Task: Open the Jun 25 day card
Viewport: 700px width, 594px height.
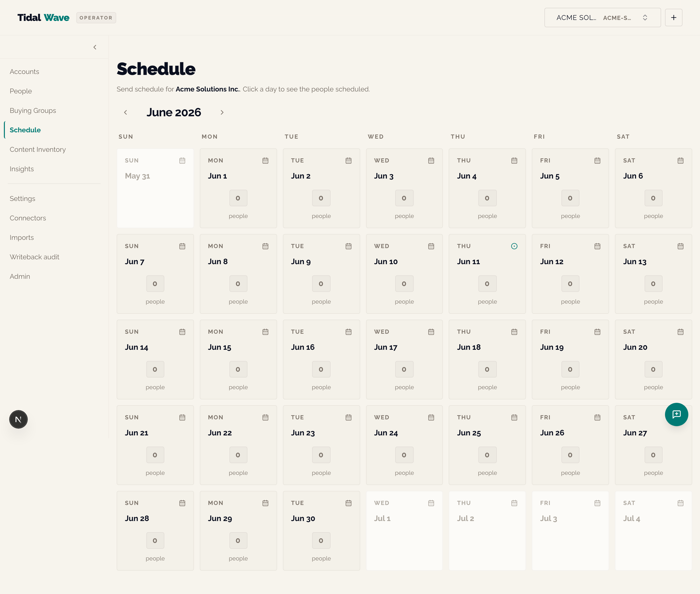Action: tap(487, 445)
